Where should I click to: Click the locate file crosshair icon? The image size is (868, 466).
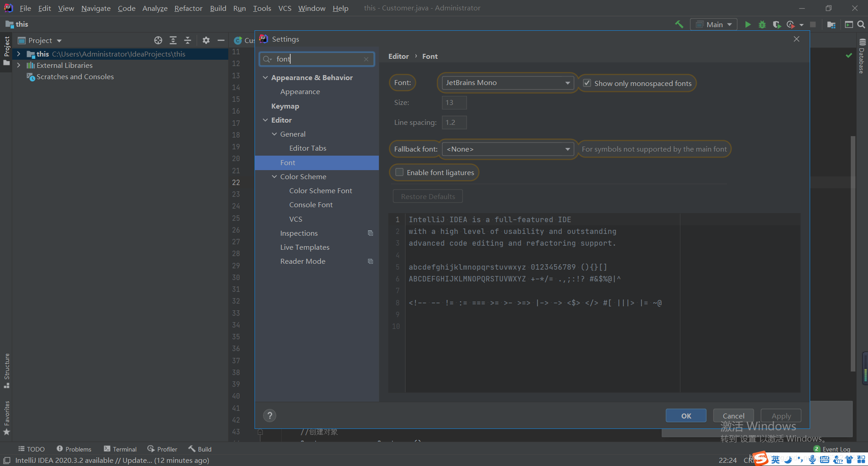coord(158,40)
